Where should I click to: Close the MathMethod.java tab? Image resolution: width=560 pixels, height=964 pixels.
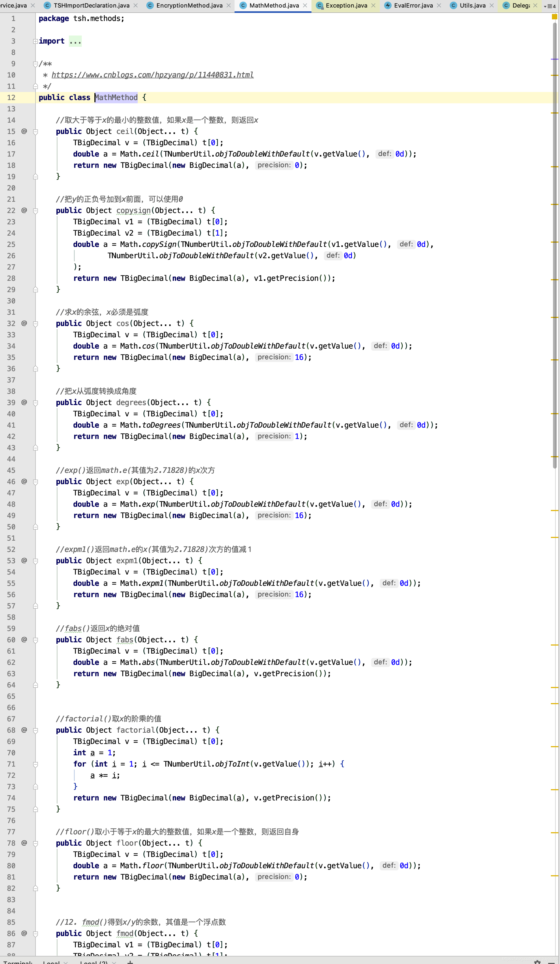point(305,5)
